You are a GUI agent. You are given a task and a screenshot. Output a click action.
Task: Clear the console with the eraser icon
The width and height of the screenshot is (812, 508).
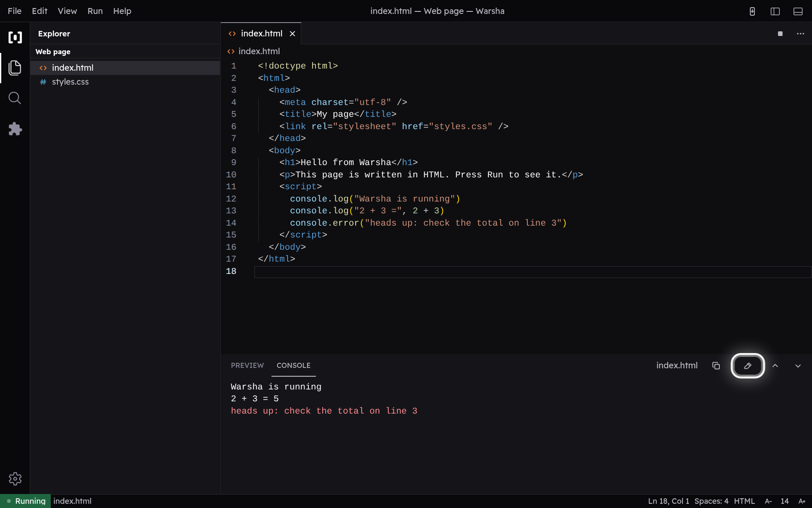[748, 366]
